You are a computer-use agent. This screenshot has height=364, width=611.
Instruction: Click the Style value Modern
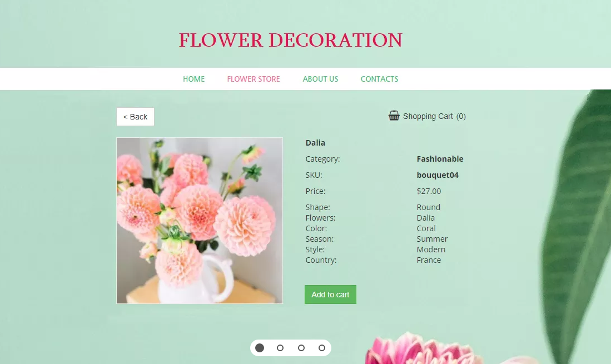pyautogui.click(x=431, y=250)
